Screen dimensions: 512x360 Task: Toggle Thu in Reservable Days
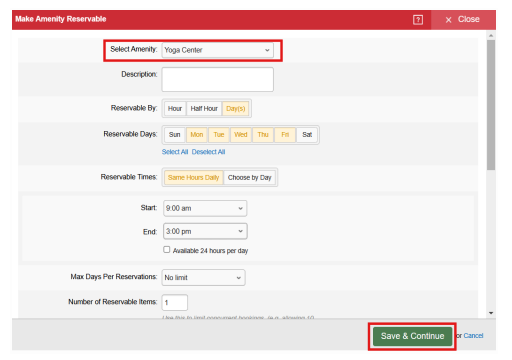[x=263, y=135]
